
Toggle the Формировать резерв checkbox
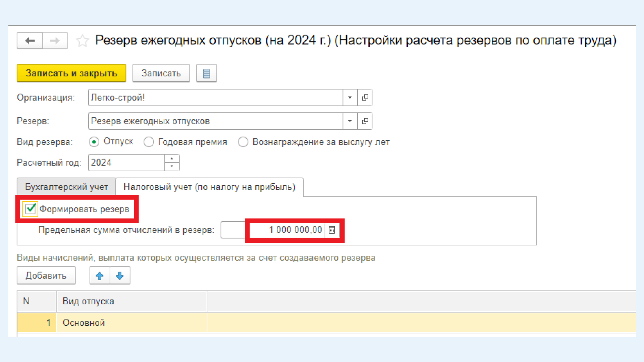click(31, 209)
